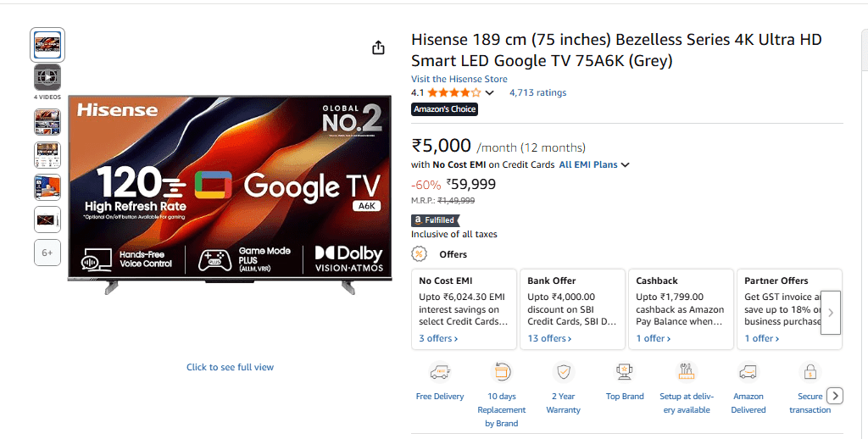This screenshot has width=868, height=439.
Task: Show the 6+ more images thumbnail
Action: click(47, 253)
